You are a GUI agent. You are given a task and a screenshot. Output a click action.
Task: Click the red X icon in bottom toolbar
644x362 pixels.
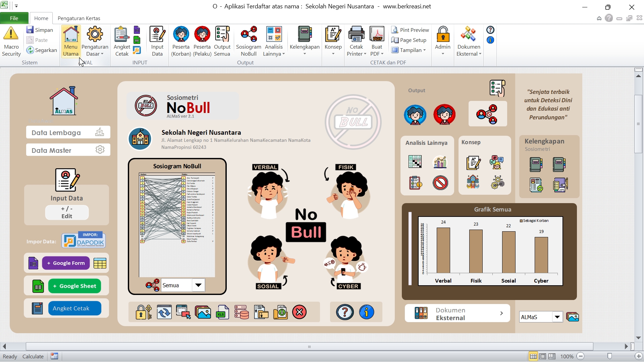(x=299, y=312)
